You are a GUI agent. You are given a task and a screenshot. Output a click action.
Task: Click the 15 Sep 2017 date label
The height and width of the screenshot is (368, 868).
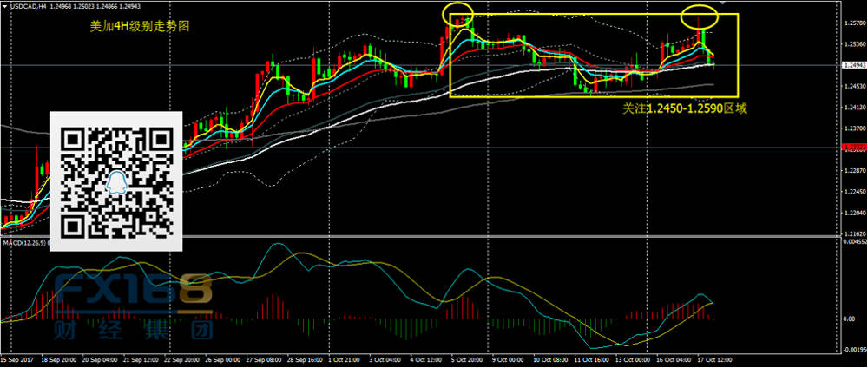coord(19,358)
